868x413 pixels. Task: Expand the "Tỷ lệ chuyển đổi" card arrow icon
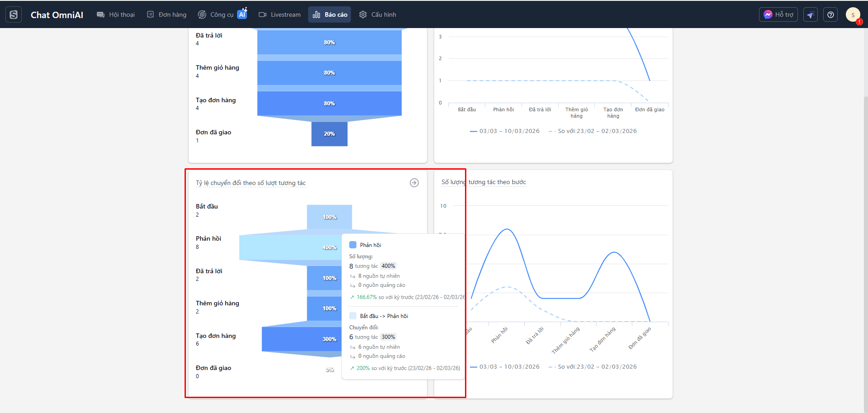click(414, 183)
